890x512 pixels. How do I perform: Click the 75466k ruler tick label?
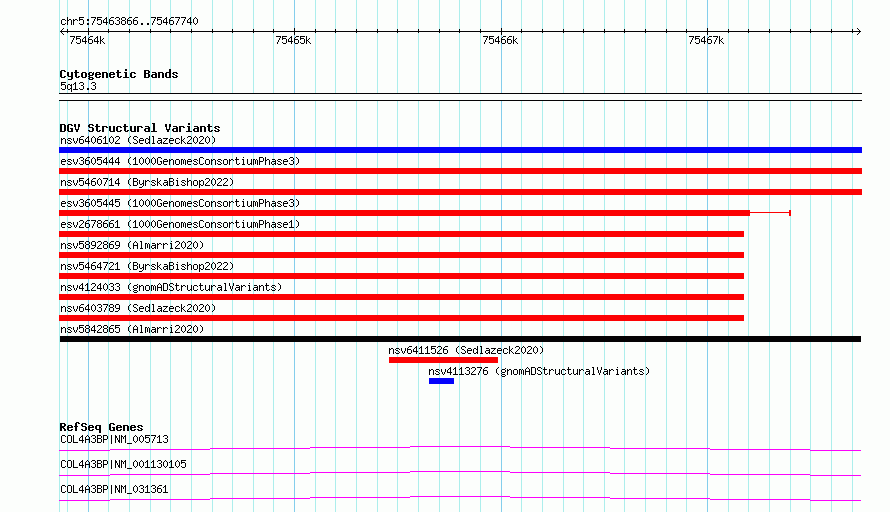[500, 40]
